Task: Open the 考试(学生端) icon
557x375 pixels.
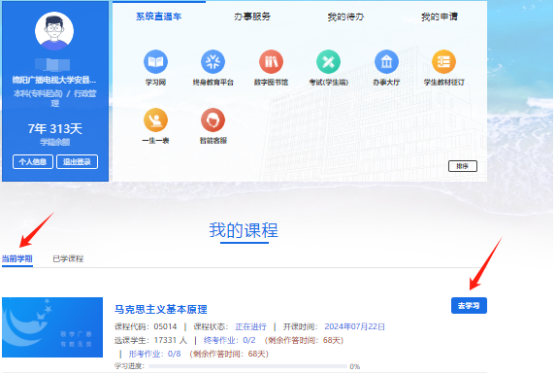Action: coord(328,62)
